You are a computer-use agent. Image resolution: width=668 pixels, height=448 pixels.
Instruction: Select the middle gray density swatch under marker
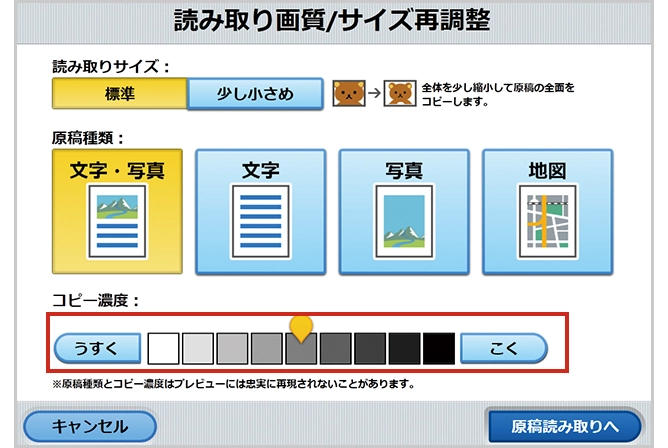point(301,351)
